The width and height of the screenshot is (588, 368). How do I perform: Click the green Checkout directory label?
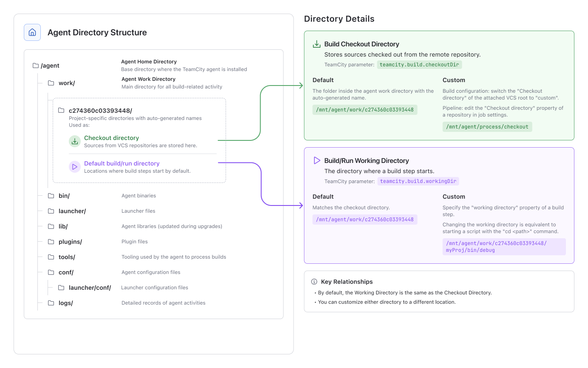[111, 138]
